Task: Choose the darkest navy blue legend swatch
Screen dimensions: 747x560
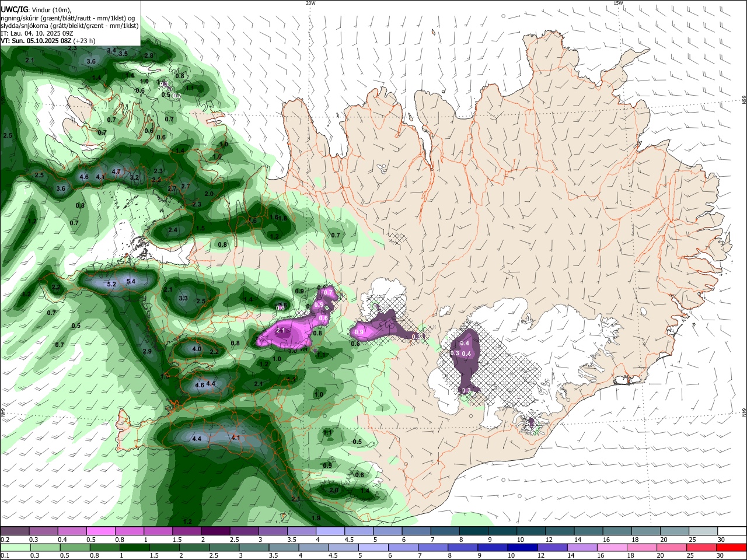Action: click(522, 547)
